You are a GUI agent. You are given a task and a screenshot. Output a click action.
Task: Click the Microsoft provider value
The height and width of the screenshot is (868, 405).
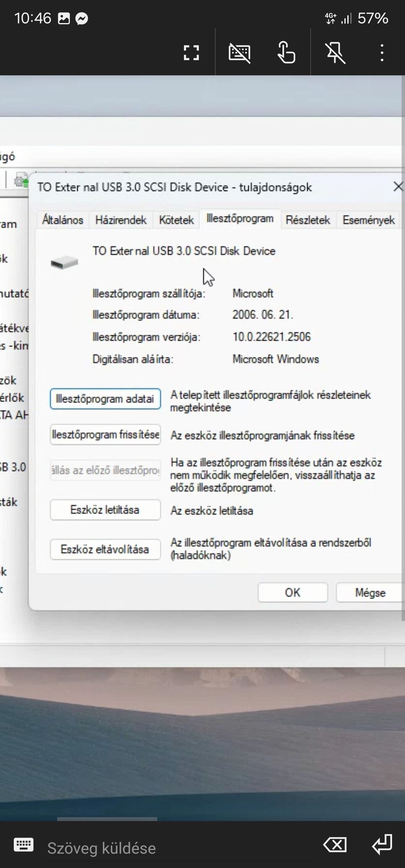pos(253,293)
